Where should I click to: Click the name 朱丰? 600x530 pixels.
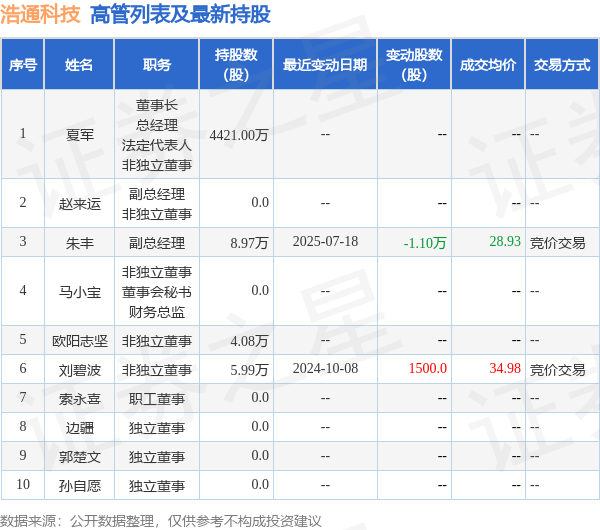click(x=80, y=243)
